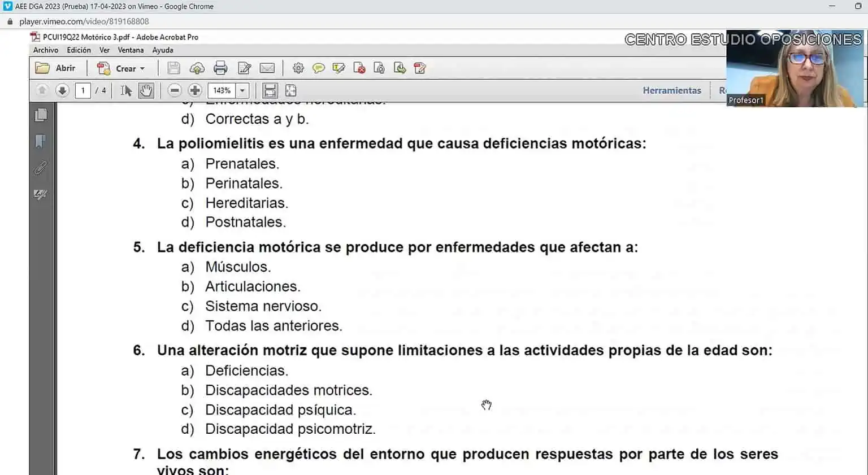The width and height of the screenshot is (868, 475).
Task: Open the Edición menu
Action: [x=79, y=50]
